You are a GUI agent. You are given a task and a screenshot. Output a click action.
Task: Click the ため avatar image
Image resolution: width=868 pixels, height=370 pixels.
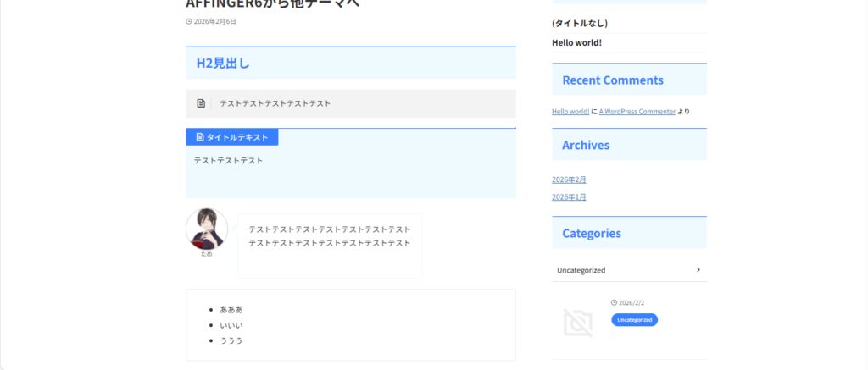(x=207, y=229)
